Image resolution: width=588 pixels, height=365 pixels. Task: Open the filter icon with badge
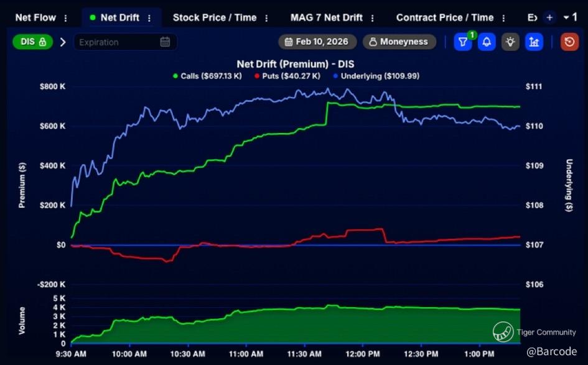pos(463,42)
